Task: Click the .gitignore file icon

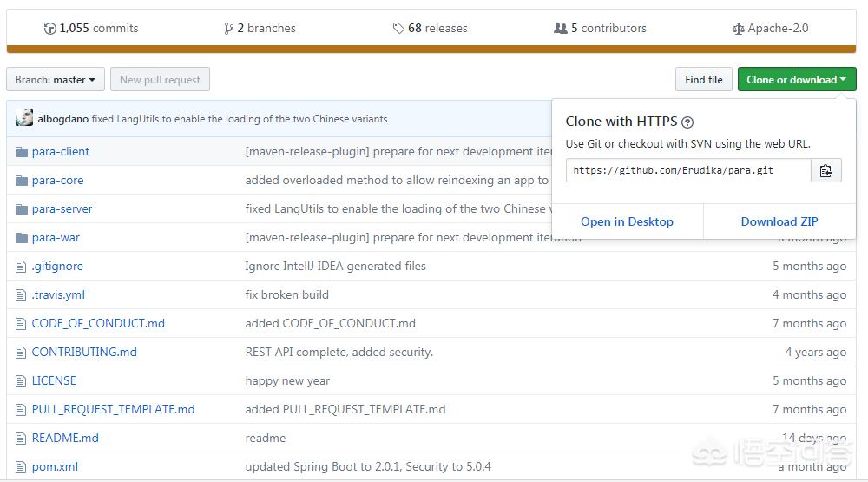Action: 21,267
